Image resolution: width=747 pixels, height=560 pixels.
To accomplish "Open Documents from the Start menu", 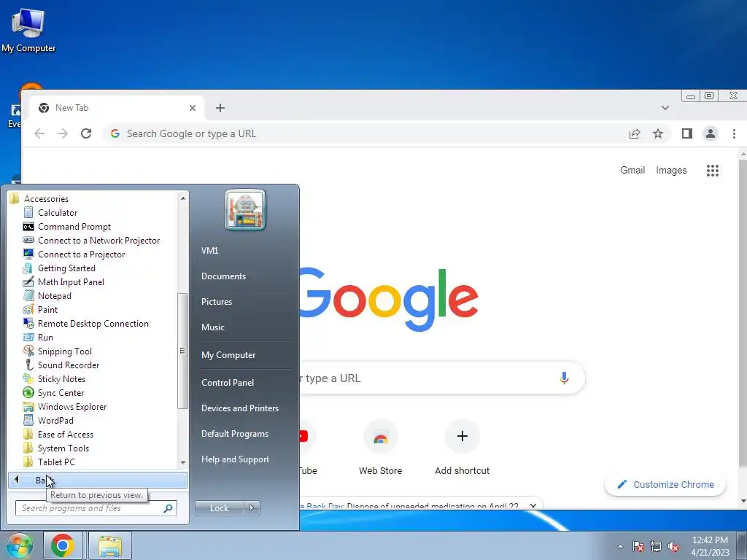I will point(223,276).
